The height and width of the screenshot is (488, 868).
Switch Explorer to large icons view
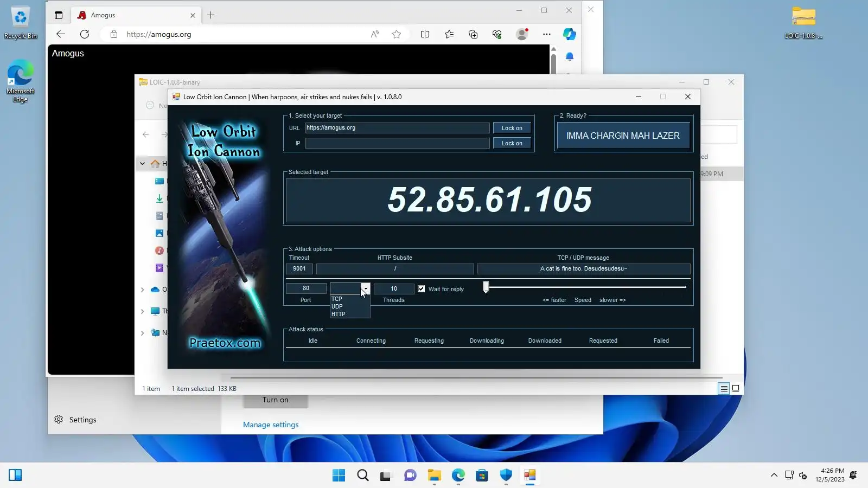736,388
